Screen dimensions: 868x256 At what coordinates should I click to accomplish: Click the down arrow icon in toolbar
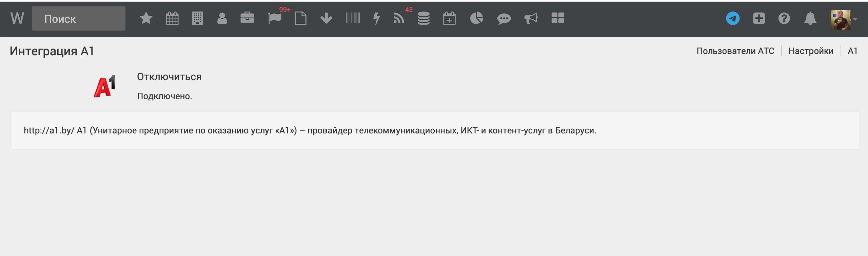(x=326, y=18)
